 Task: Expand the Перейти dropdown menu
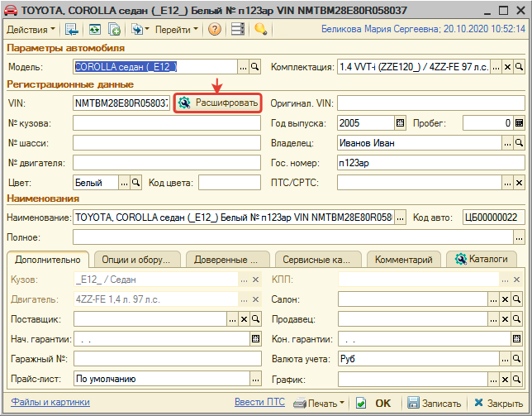point(177,30)
